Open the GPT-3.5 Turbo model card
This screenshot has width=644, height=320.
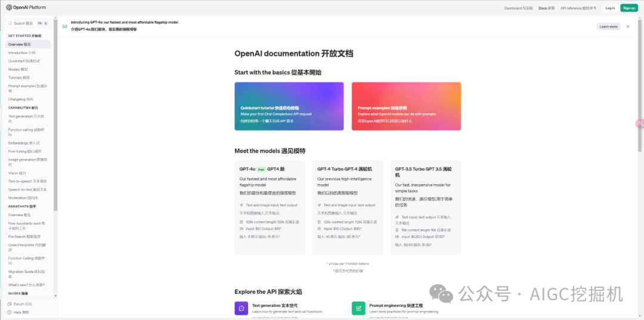(426, 207)
